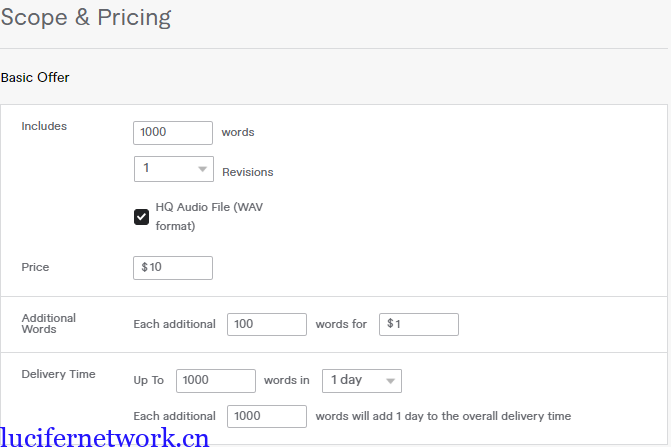Select the 'Basic Offer' section title
This screenshot has width=671, height=447.
pyautogui.click(x=35, y=77)
